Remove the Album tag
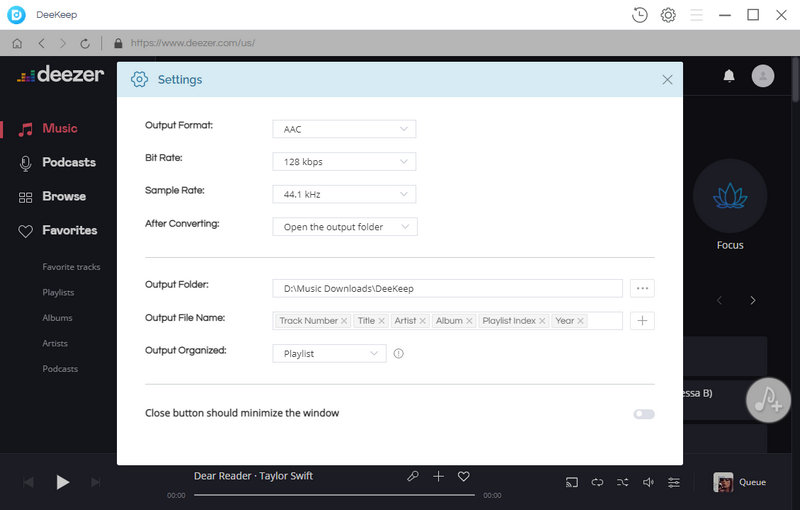The height and width of the screenshot is (510, 800). 469,321
